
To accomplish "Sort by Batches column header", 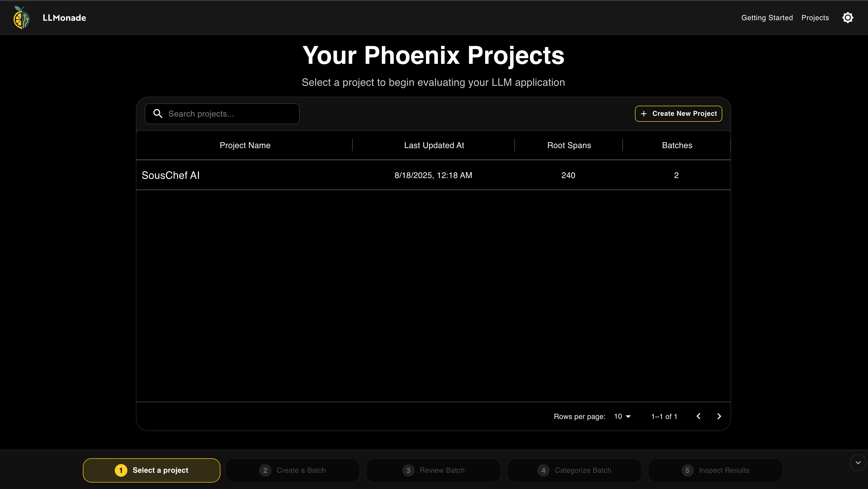I will (677, 145).
